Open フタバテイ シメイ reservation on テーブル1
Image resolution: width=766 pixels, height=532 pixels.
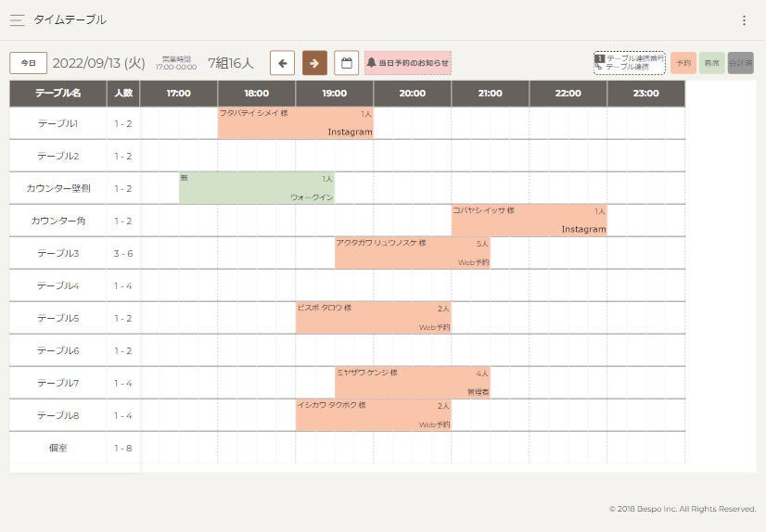[x=295, y=123]
